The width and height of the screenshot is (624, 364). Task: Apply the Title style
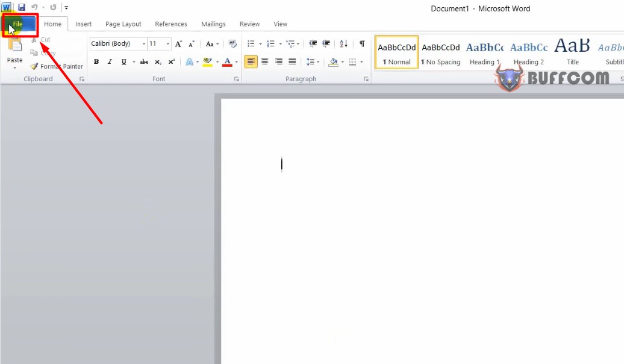pyautogui.click(x=573, y=52)
